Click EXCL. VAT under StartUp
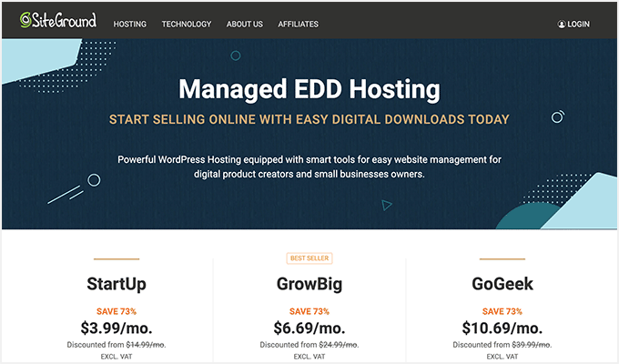Viewport: 619px width, 364px height. pos(117,357)
